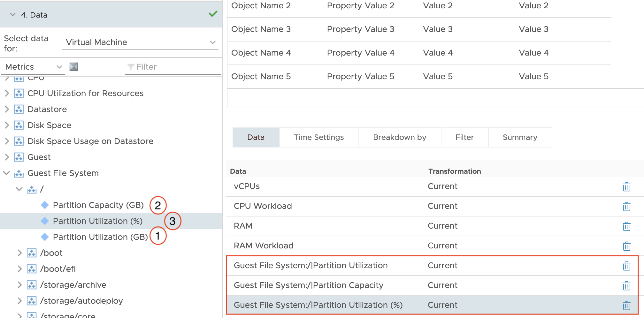Open the Time Settings tab
The image size is (644, 318).
pyautogui.click(x=319, y=137)
